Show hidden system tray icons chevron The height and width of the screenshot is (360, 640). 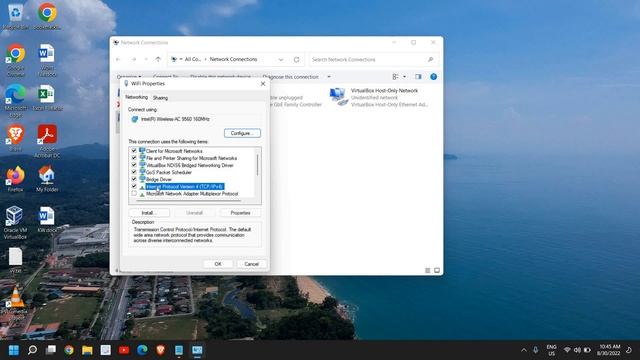(524, 350)
